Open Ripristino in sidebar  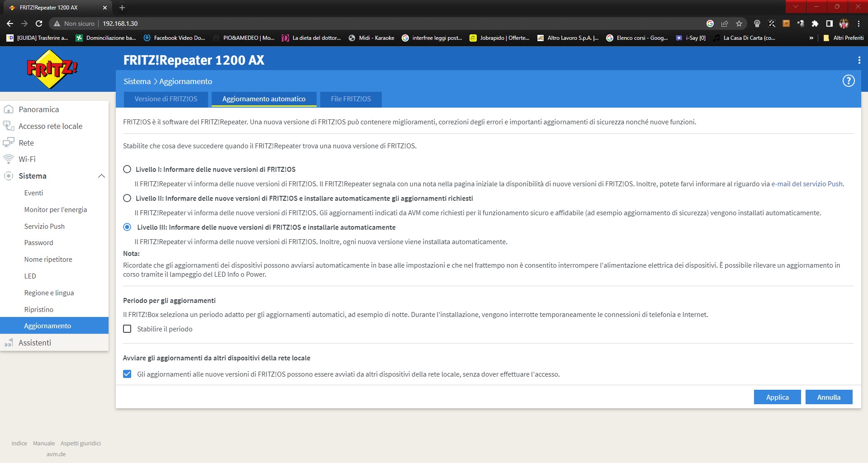38,309
